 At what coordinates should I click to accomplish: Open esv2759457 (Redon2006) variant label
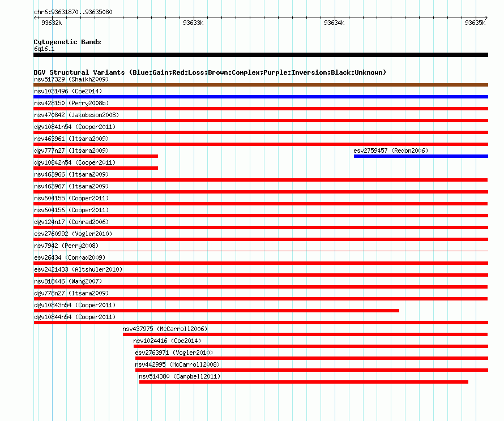(391, 151)
